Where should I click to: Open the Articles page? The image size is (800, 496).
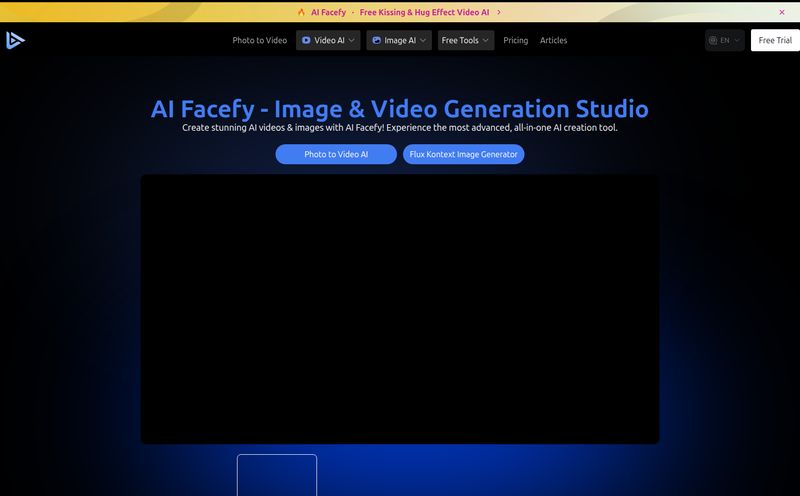tap(554, 40)
